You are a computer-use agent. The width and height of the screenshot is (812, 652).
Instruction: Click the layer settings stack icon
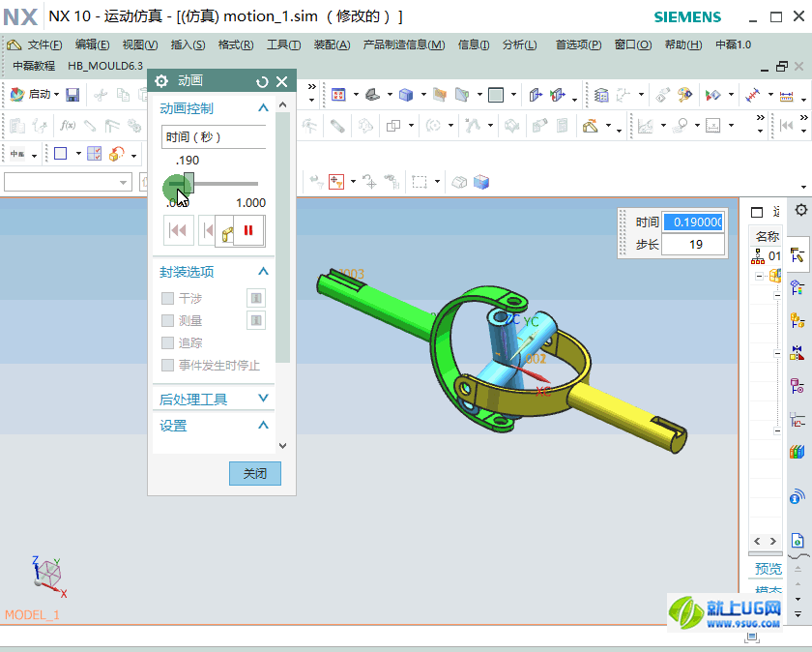point(601,96)
